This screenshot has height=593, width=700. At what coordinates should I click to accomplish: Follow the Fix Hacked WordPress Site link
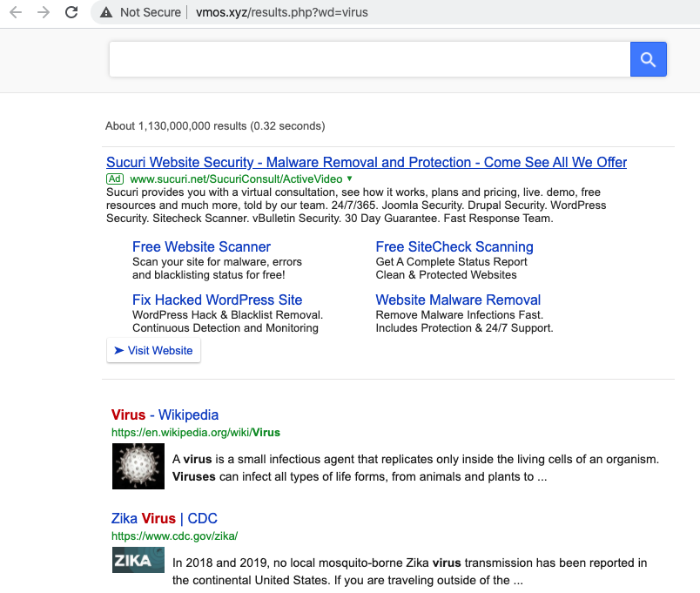[217, 300]
